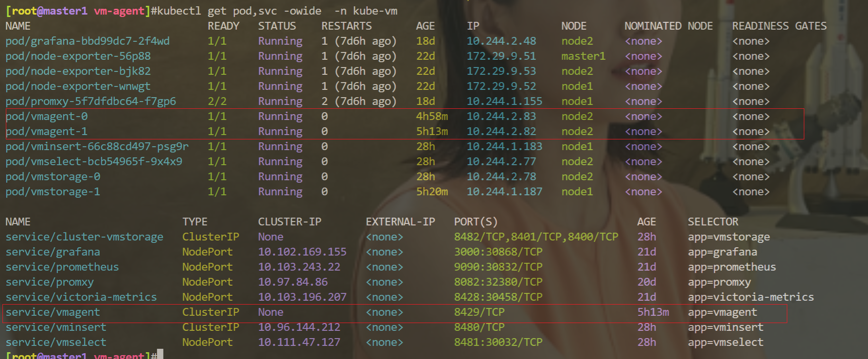Select pod IP '10.244.2.78'

(x=501, y=177)
